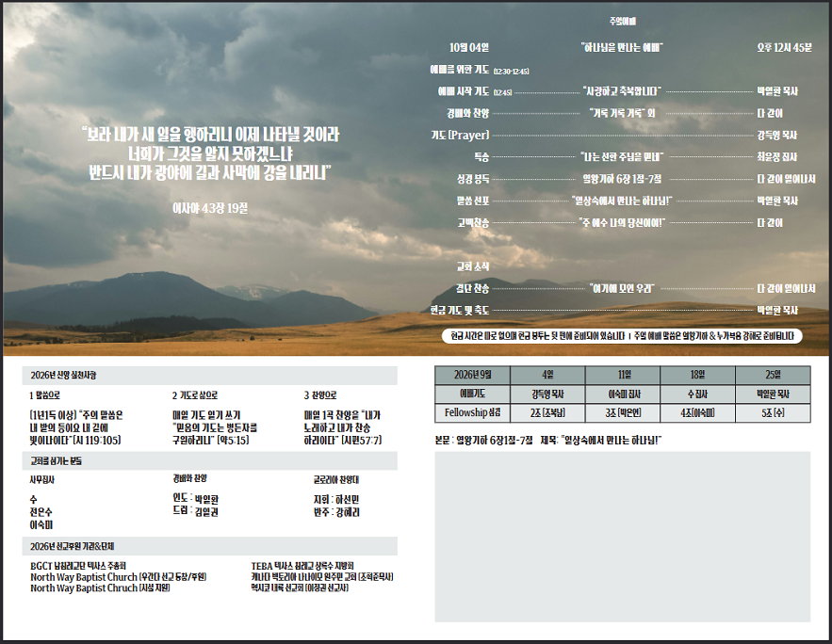Click the sermon title in the 말씀 선포 row
The image size is (832, 644).
click(x=622, y=201)
